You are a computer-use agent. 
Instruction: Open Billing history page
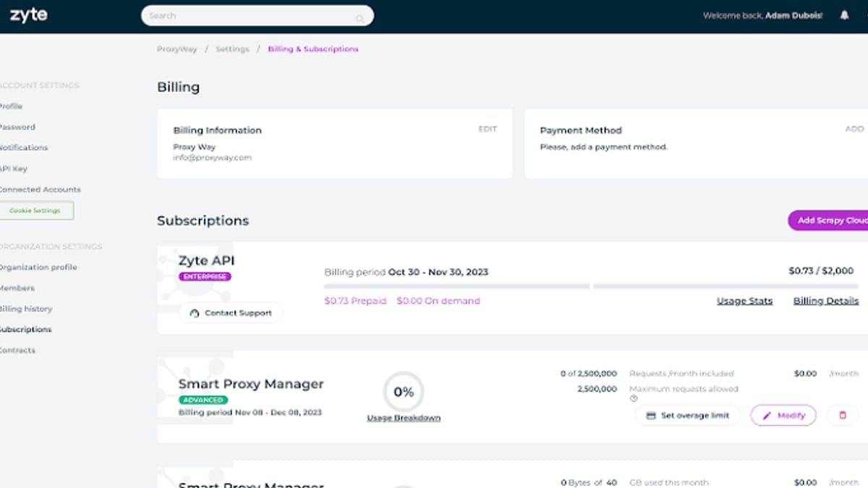click(26, 309)
